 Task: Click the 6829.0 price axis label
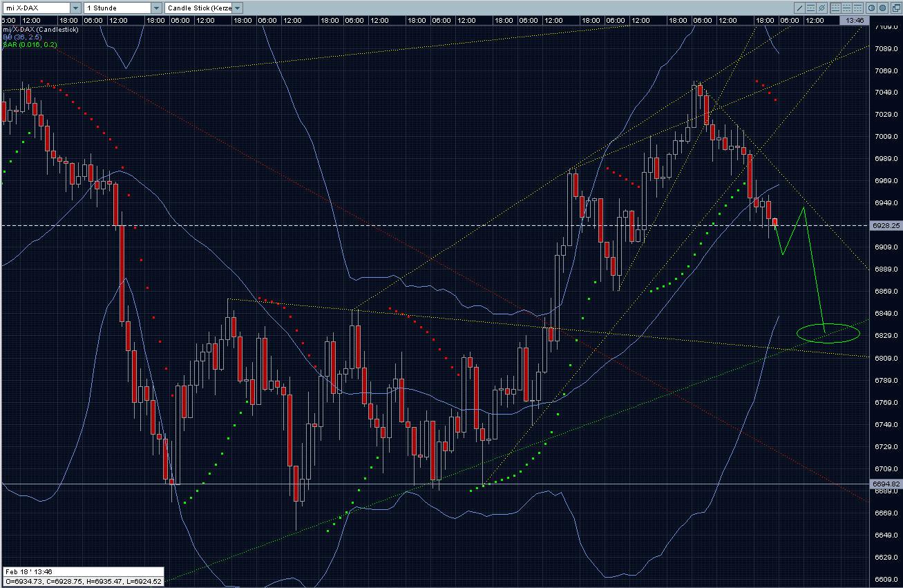coord(885,336)
